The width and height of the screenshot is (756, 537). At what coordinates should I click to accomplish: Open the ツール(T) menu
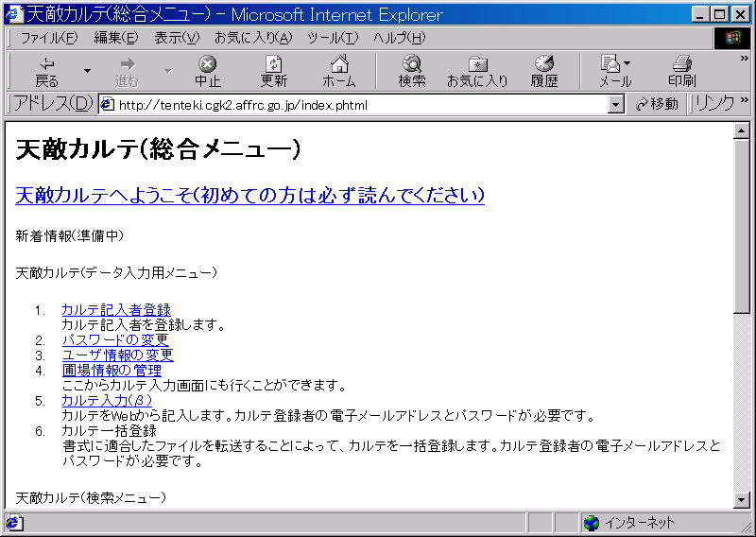click(333, 38)
